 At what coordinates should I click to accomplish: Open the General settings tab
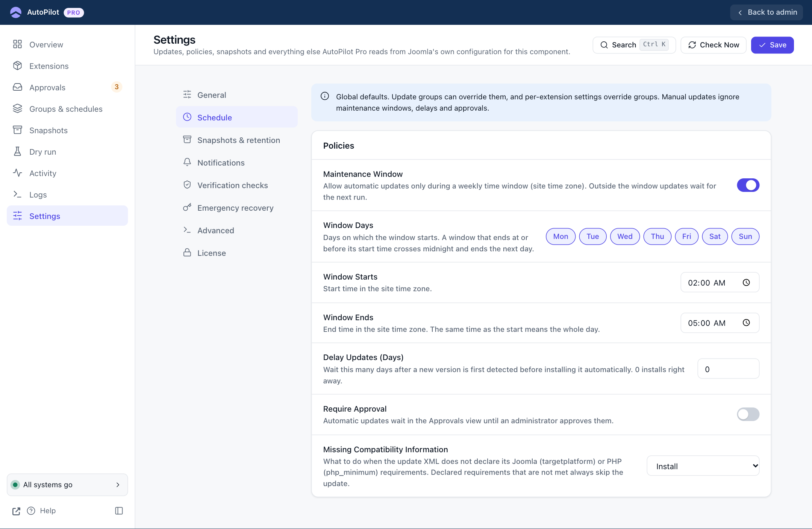tap(237, 95)
